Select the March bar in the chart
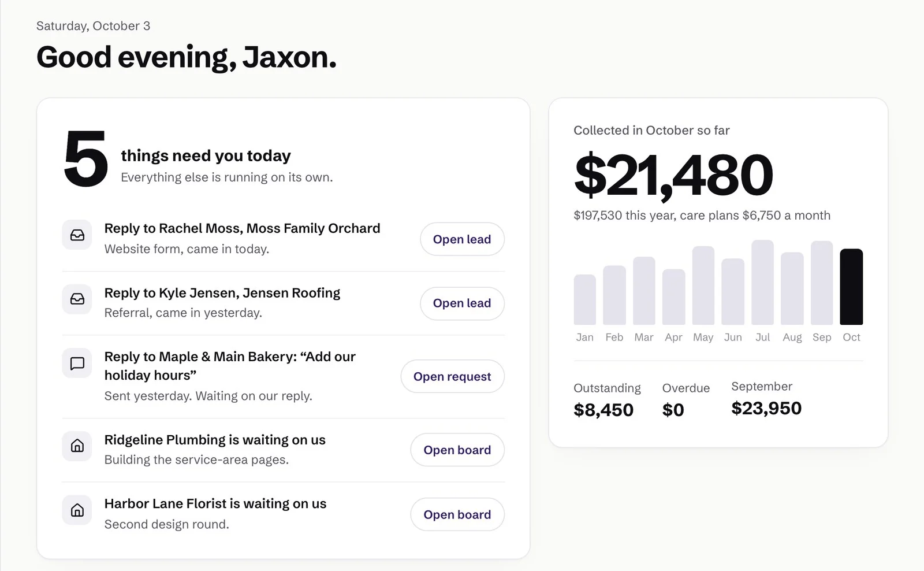Viewport: 924px width, 571px height. pos(644,291)
